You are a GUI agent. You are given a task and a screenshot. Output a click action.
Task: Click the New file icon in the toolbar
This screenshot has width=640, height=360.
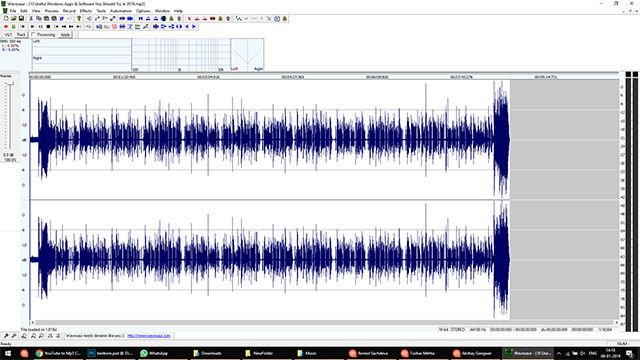[x=6, y=18]
